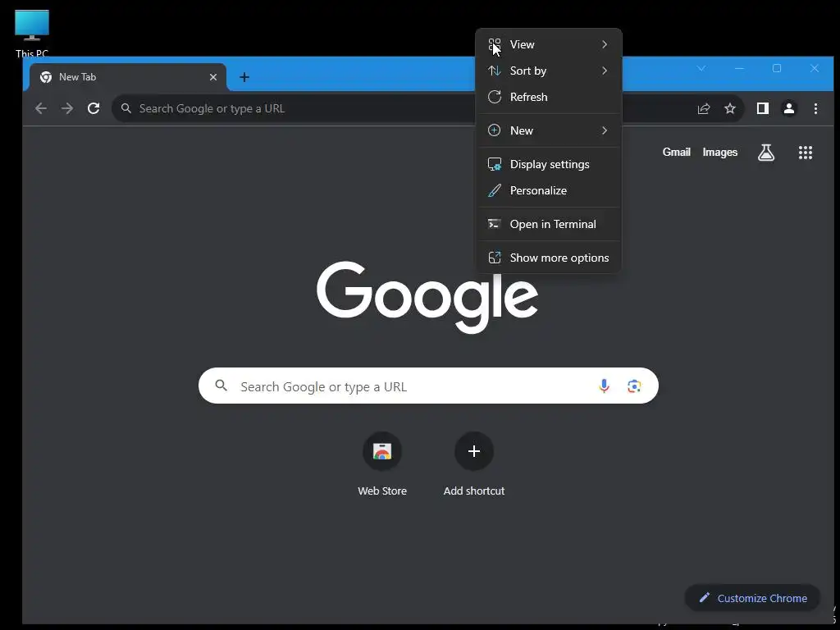
Task: Open New submenu in context menu
Action: 549,130
